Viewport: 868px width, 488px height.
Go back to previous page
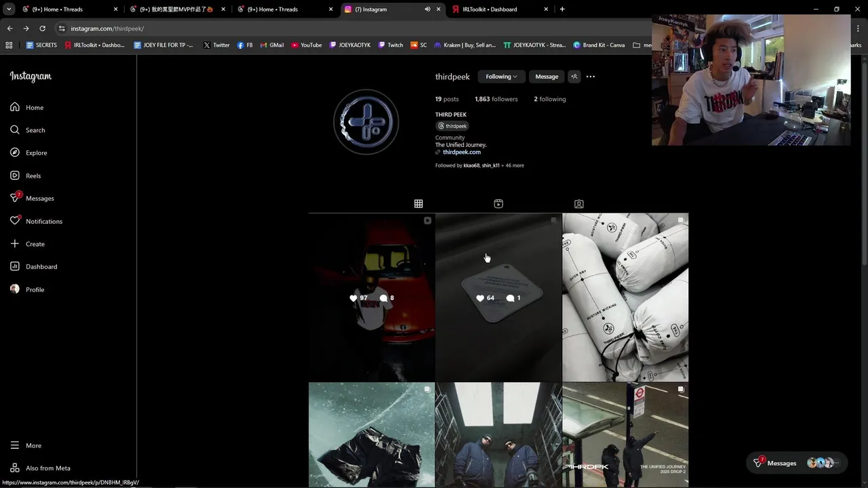(x=9, y=28)
